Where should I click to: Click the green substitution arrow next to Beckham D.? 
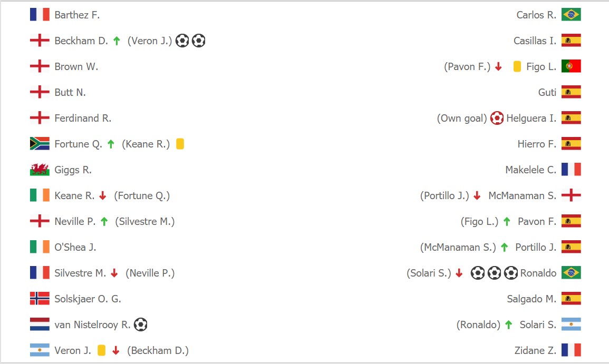tap(117, 41)
